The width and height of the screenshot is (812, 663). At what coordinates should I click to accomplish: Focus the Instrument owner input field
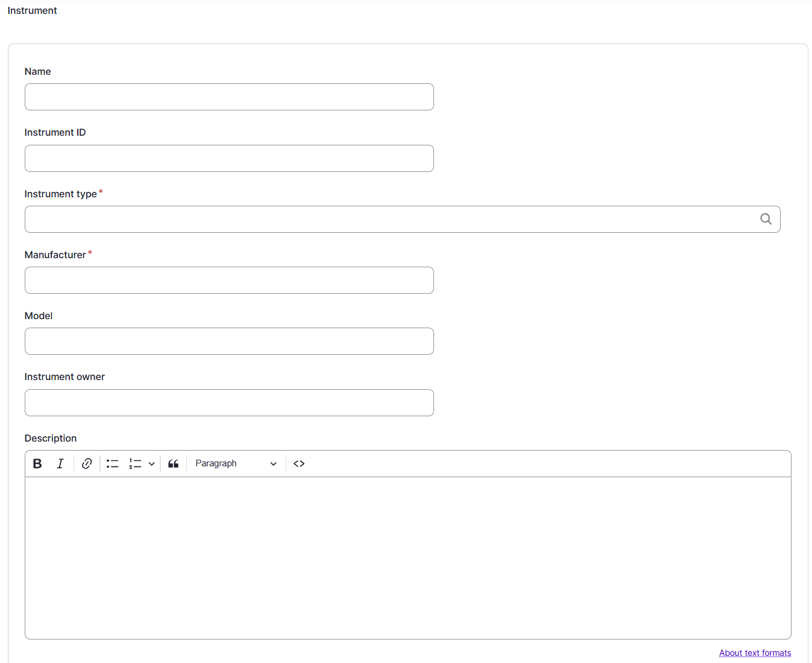coord(229,402)
